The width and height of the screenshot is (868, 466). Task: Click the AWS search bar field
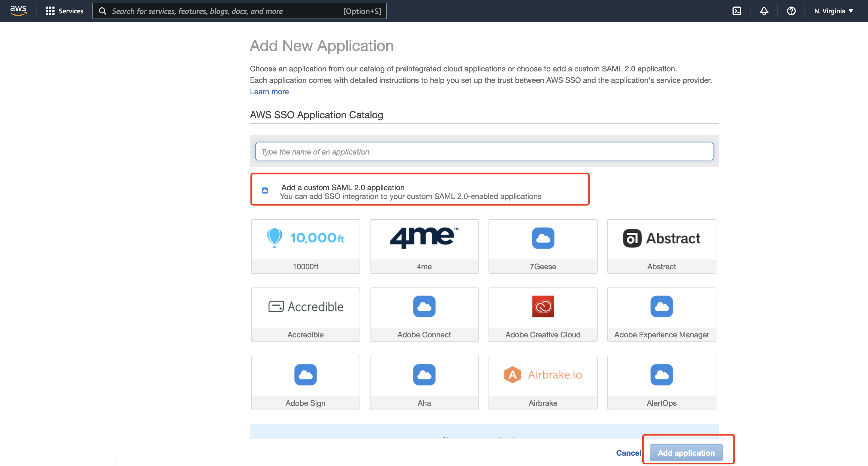(x=240, y=11)
